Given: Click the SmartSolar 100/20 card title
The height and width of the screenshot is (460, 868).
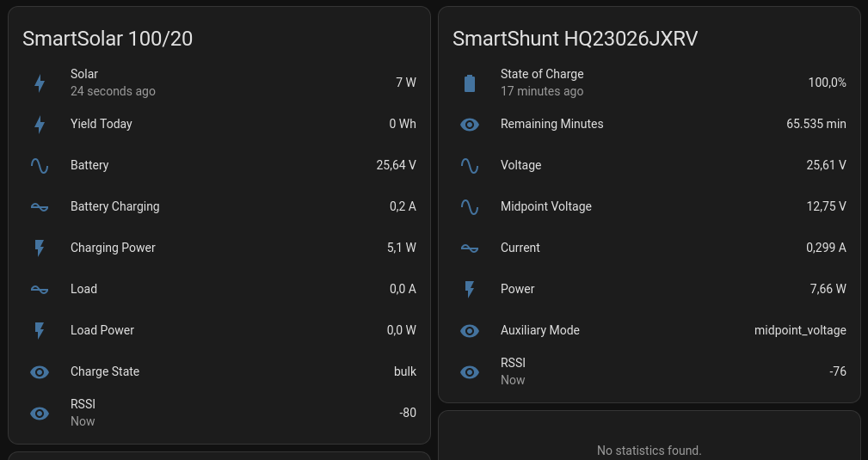Looking at the screenshot, I should click(108, 39).
